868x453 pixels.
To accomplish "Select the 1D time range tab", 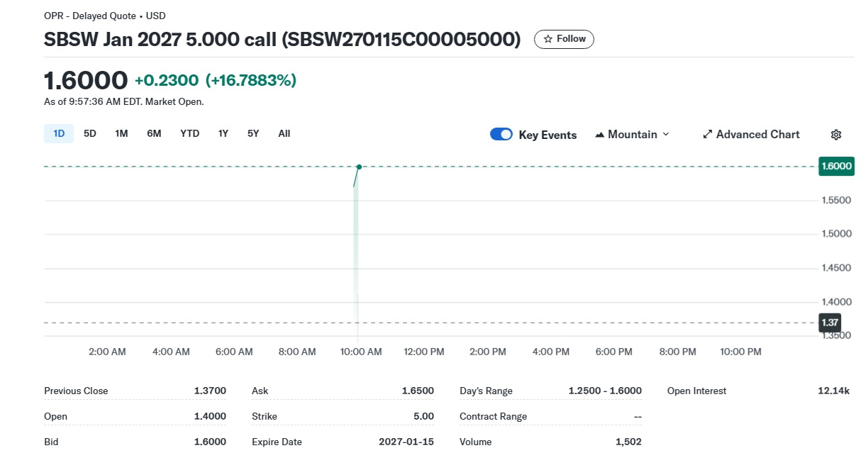I will (59, 133).
